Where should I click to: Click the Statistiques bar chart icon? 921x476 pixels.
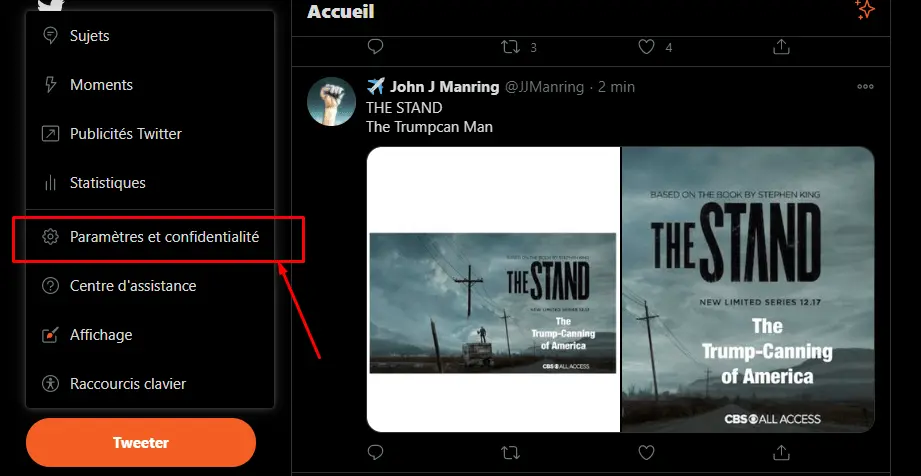tap(51, 183)
